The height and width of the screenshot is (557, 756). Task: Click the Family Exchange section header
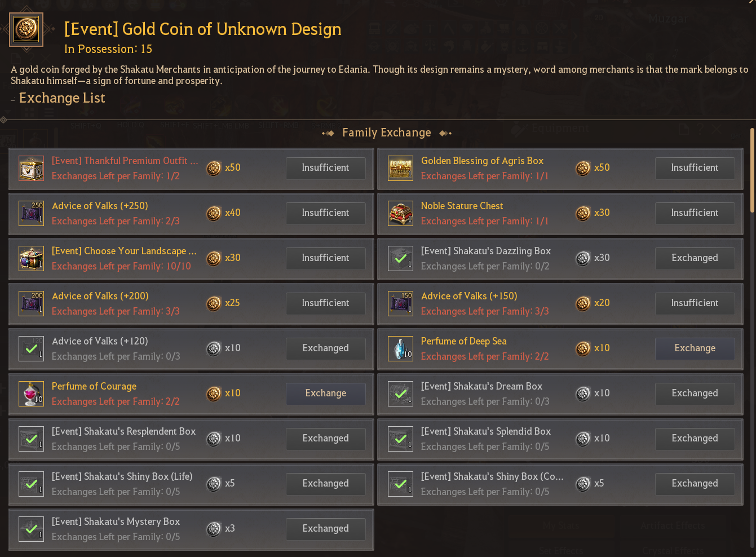point(387,133)
